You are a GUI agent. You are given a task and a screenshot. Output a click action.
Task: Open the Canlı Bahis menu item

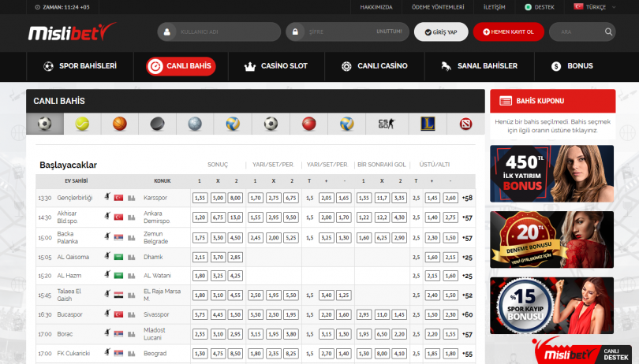[x=181, y=66]
